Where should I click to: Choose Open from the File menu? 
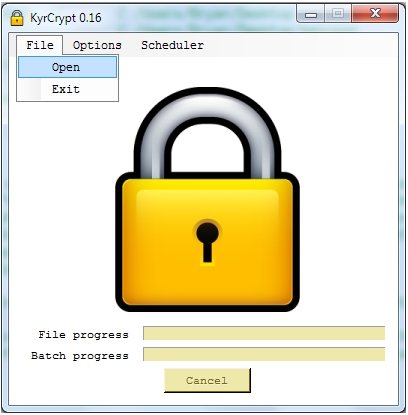(x=68, y=67)
